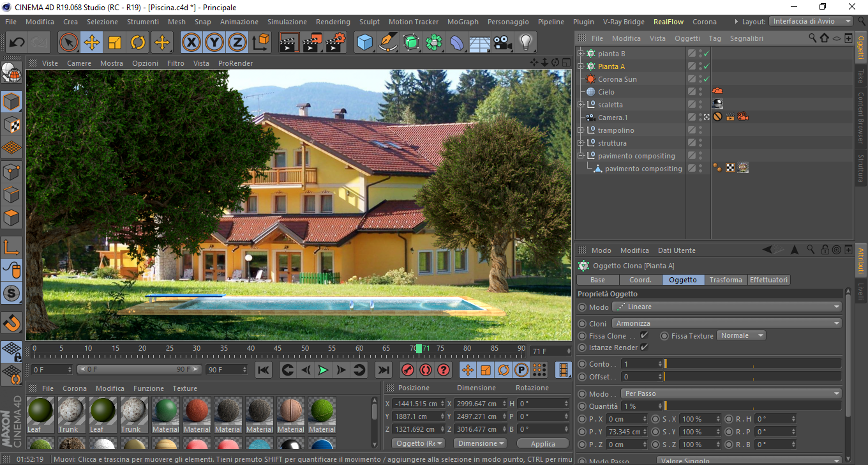Open the MoGraph menu
Screen dimensions: 868x465
463,22
